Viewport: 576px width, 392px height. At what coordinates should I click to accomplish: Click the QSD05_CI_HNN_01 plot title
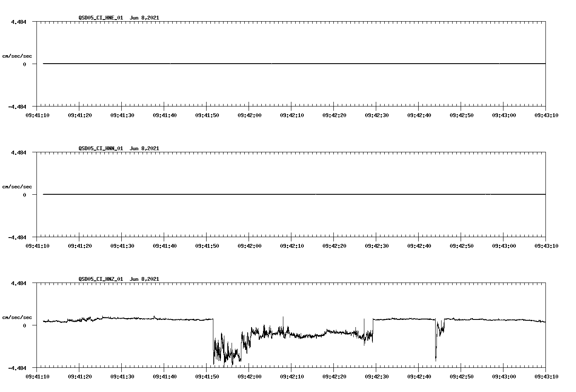point(119,148)
